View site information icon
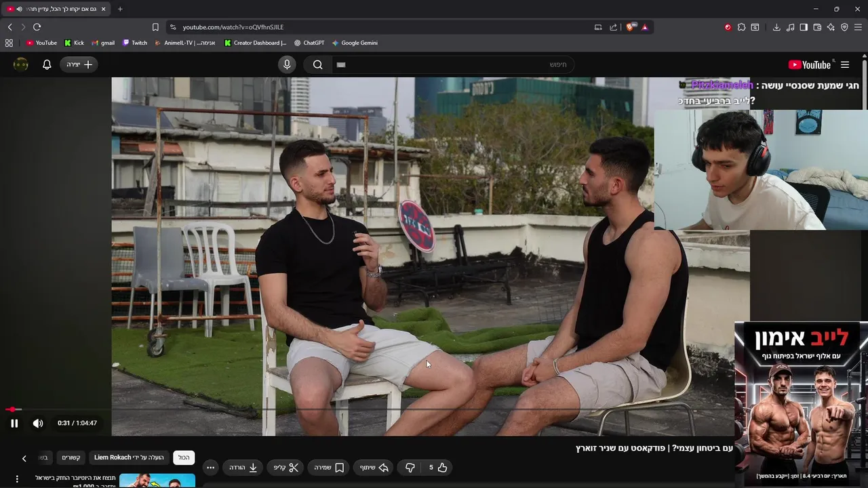This screenshot has width=868, height=488. pos(173,27)
